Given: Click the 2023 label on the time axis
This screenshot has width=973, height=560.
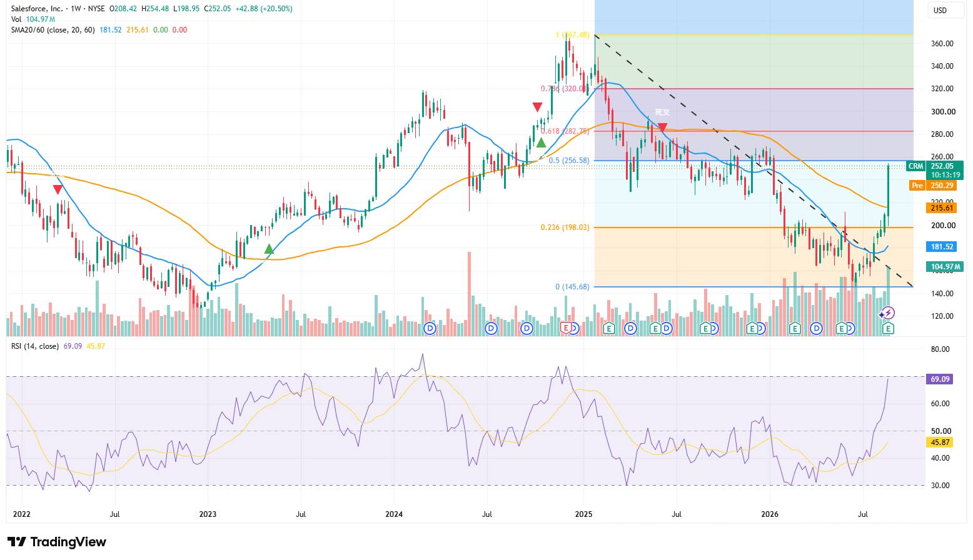Looking at the screenshot, I should [208, 514].
